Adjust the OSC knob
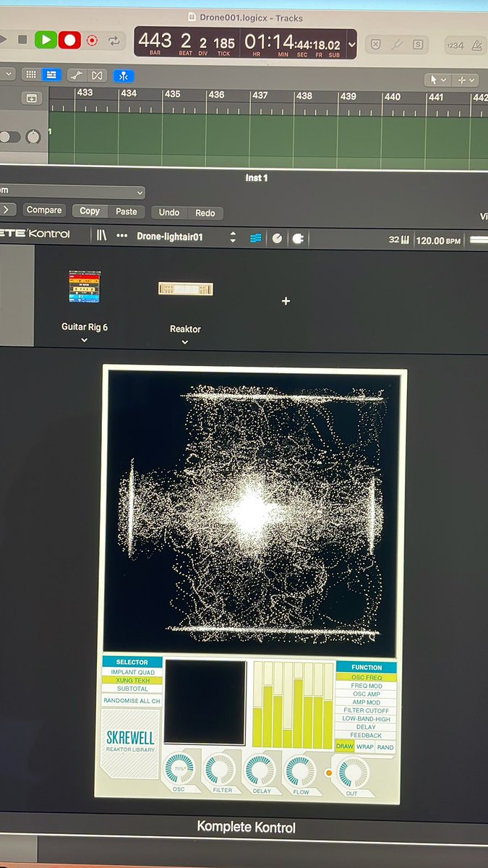488x868 pixels. click(179, 769)
